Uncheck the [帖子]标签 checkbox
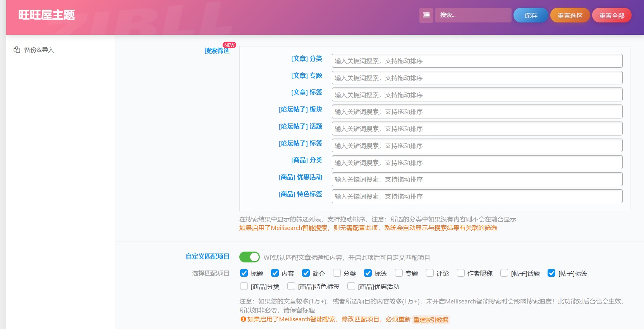 (551, 273)
